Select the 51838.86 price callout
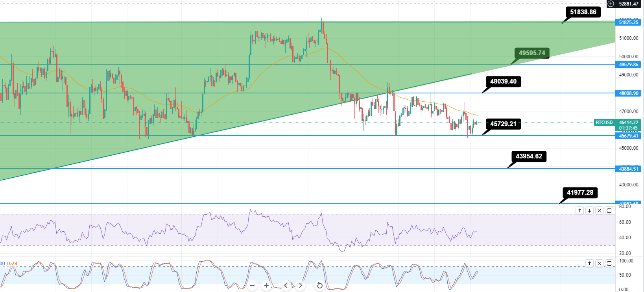The height and width of the screenshot is (292, 644). pyautogui.click(x=583, y=12)
